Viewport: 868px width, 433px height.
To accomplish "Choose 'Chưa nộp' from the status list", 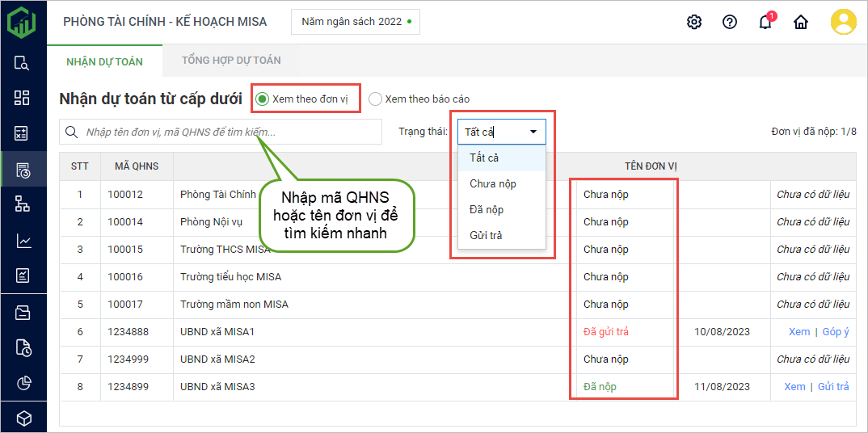I will pyautogui.click(x=493, y=183).
